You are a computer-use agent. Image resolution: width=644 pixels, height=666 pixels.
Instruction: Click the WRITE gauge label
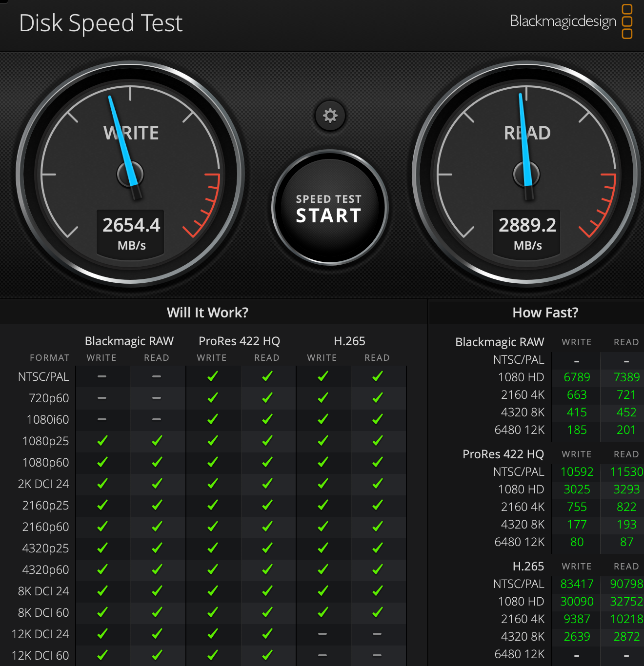tap(131, 133)
